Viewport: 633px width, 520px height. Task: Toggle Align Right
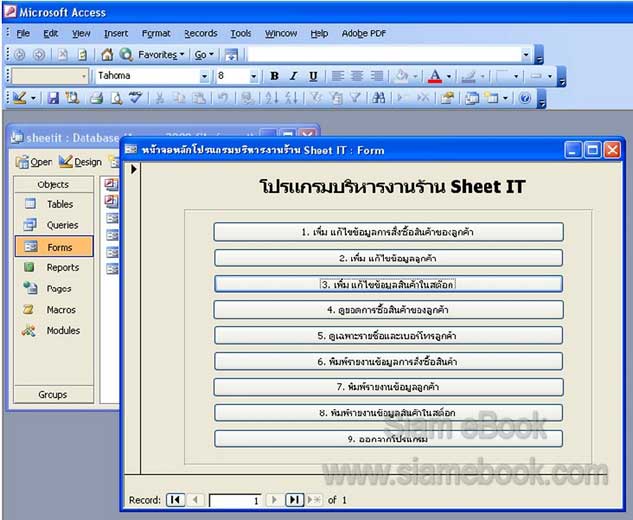(x=376, y=76)
